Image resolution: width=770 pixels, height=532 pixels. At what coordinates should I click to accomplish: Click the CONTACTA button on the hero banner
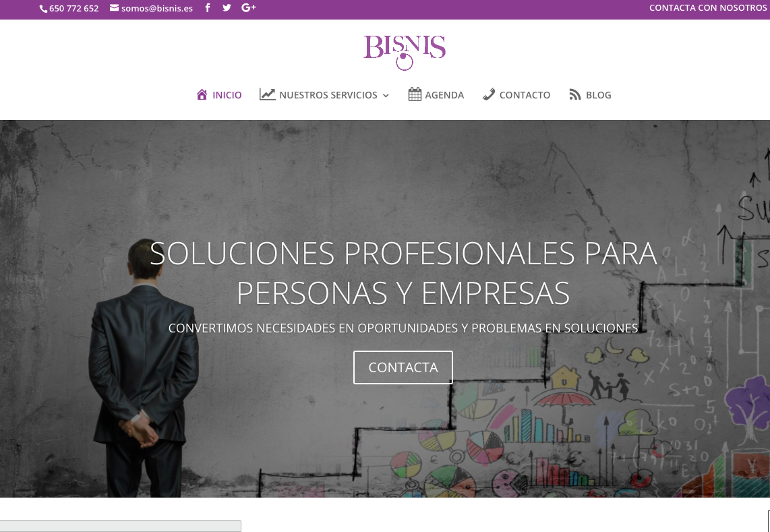(x=403, y=367)
